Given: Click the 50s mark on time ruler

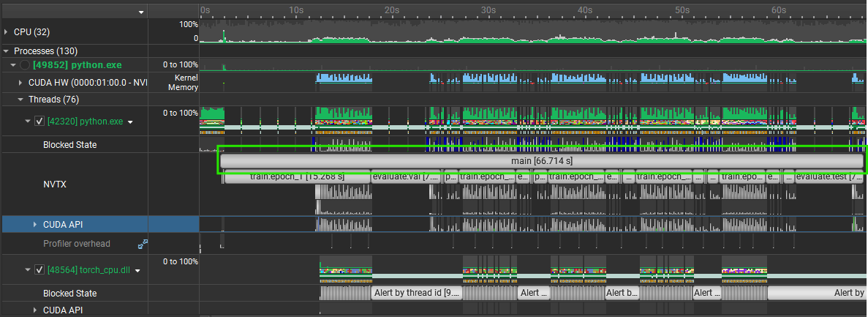Looking at the screenshot, I should pos(682,10).
